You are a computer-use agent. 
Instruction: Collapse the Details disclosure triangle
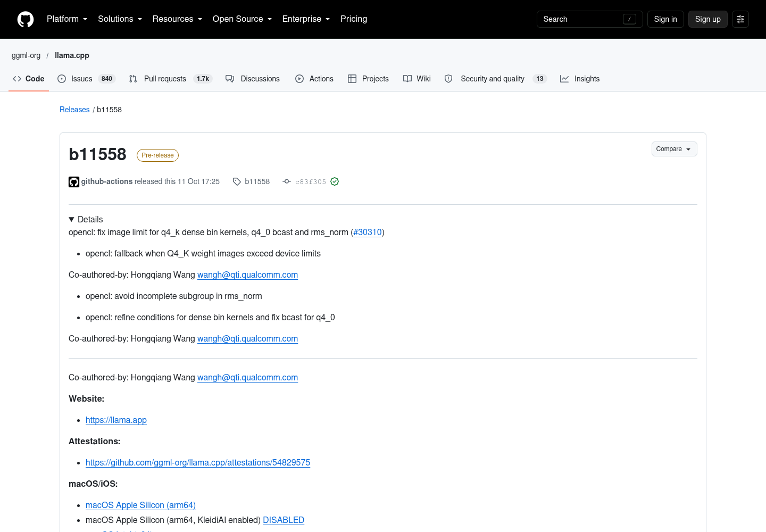(71, 219)
